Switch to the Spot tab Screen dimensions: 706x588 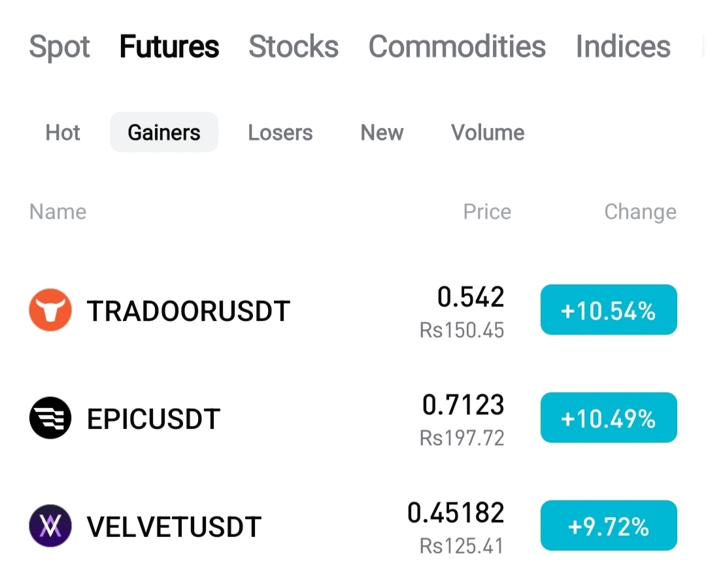pos(59,46)
